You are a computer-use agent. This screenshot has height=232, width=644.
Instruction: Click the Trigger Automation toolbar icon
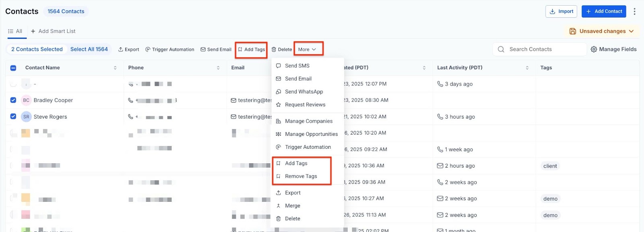[148, 49]
